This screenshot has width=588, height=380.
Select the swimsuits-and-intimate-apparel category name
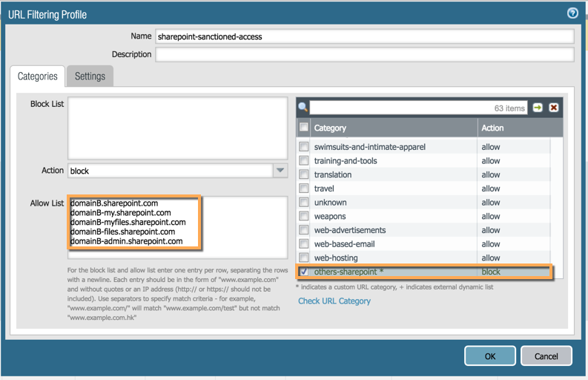click(x=370, y=147)
